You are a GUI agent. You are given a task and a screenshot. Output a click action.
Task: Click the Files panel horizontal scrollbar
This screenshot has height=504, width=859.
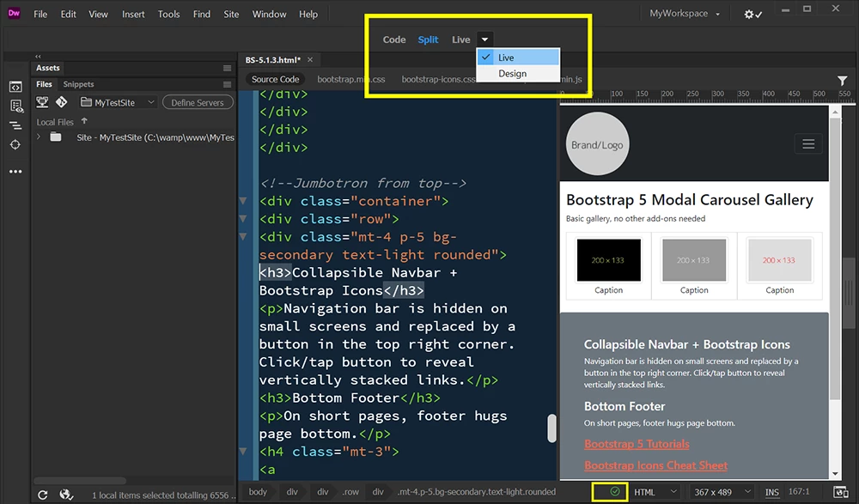80,481
